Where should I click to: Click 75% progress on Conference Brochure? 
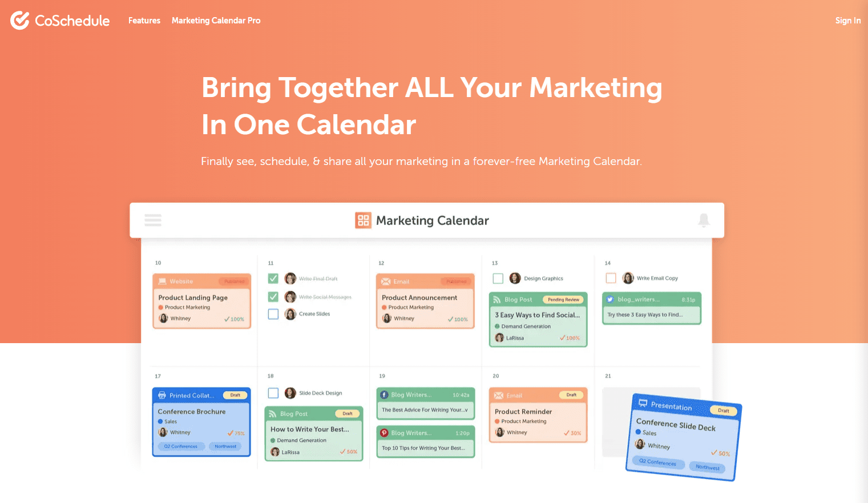tap(236, 433)
